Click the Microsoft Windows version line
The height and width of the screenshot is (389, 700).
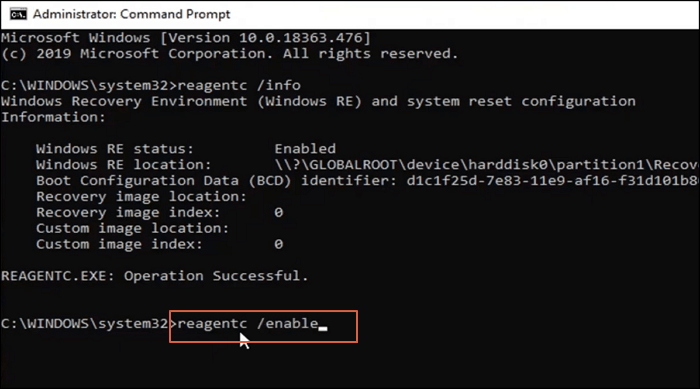pos(186,38)
